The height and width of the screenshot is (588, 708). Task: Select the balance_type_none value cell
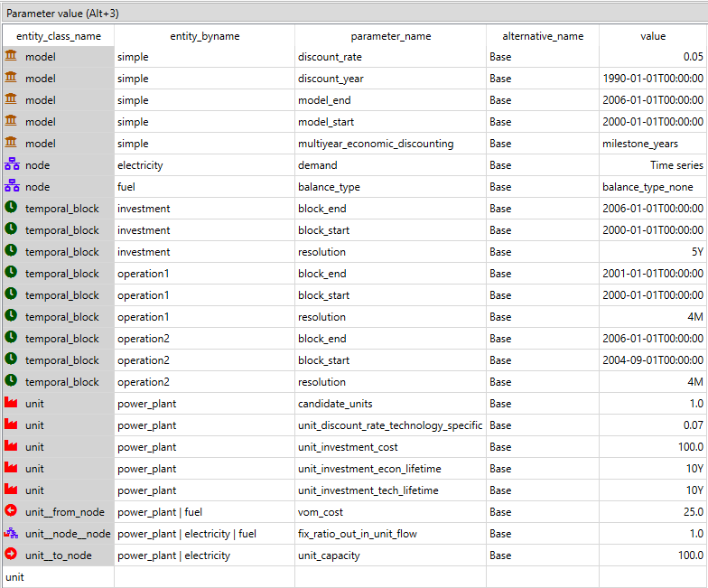tap(653, 187)
